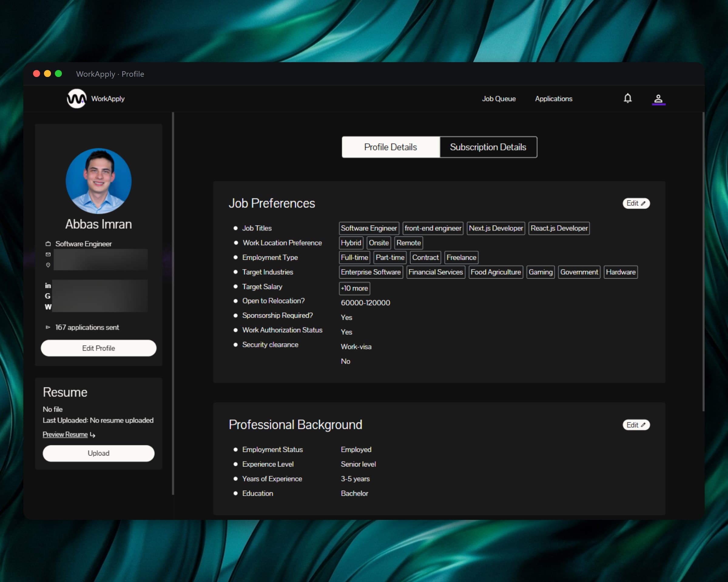The width and height of the screenshot is (728, 582).
Task: Click the Financial Services industry tag
Action: point(436,272)
